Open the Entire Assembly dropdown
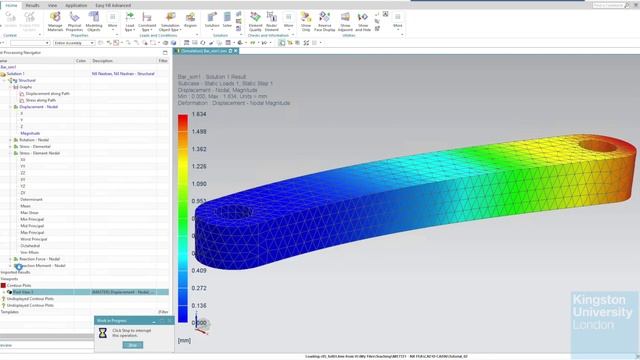The image size is (640, 360). click(x=74, y=43)
